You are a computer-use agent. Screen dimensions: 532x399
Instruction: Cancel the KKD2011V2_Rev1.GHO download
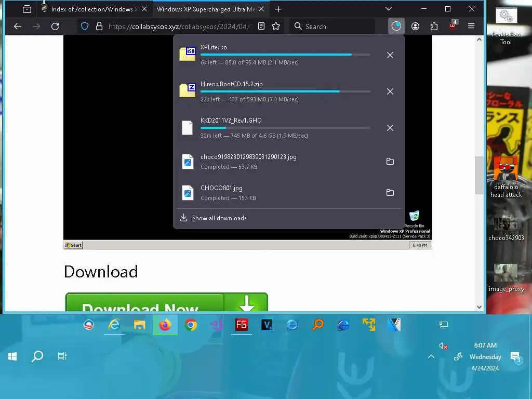pyautogui.click(x=390, y=128)
